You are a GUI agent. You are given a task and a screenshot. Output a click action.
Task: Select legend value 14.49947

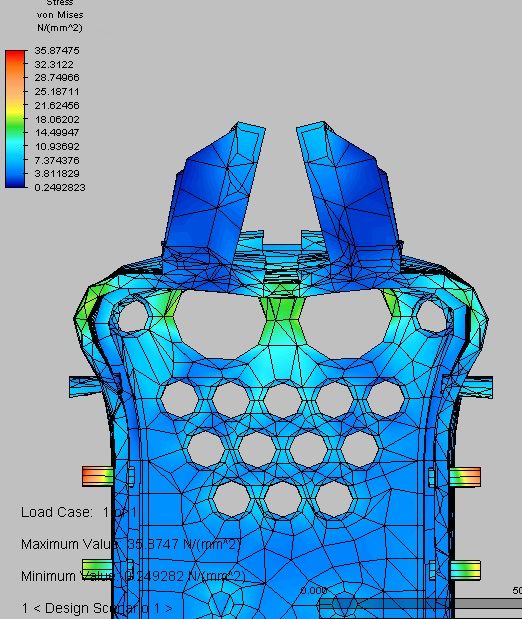57,133
